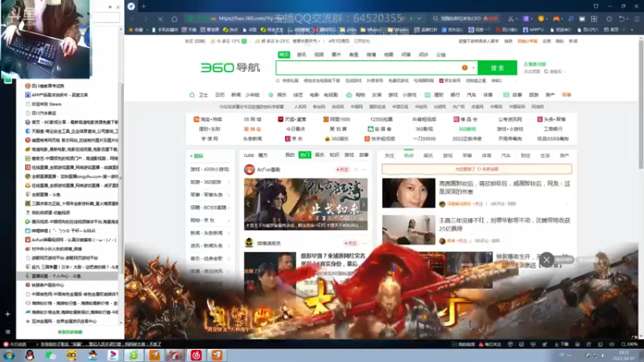644x362 pixels.
Task: Click the star favorites icon in bookmarks bar
Action: pos(131,30)
